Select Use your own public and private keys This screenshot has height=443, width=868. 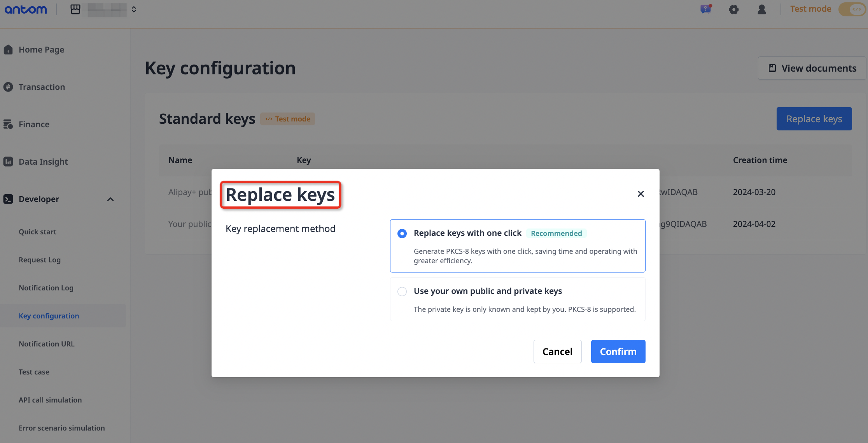[402, 292]
